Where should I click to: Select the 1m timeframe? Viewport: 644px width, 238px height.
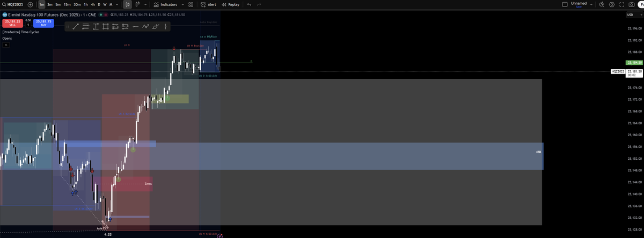click(42, 4)
